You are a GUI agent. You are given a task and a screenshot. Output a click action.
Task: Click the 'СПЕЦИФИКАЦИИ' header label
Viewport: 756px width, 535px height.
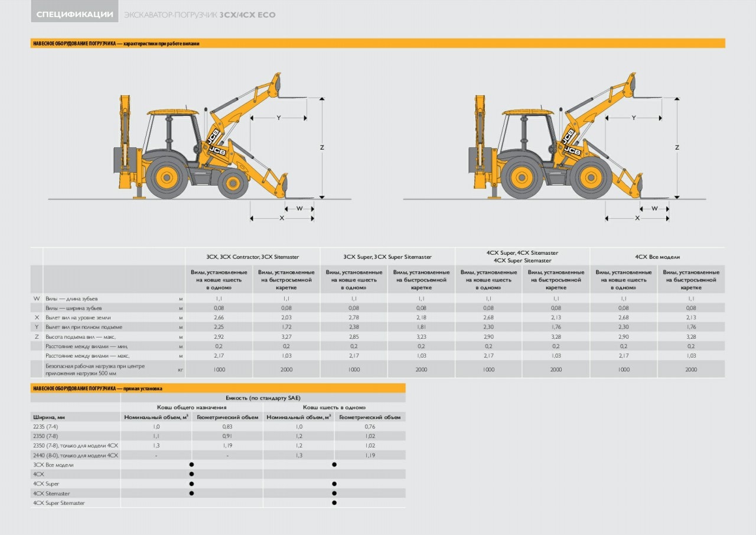tap(74, 14)
